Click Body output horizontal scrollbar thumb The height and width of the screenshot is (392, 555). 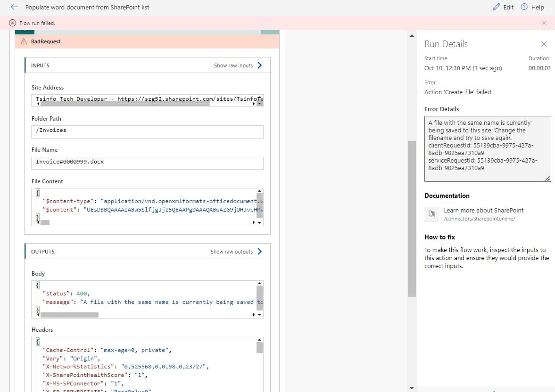(69, 315)
